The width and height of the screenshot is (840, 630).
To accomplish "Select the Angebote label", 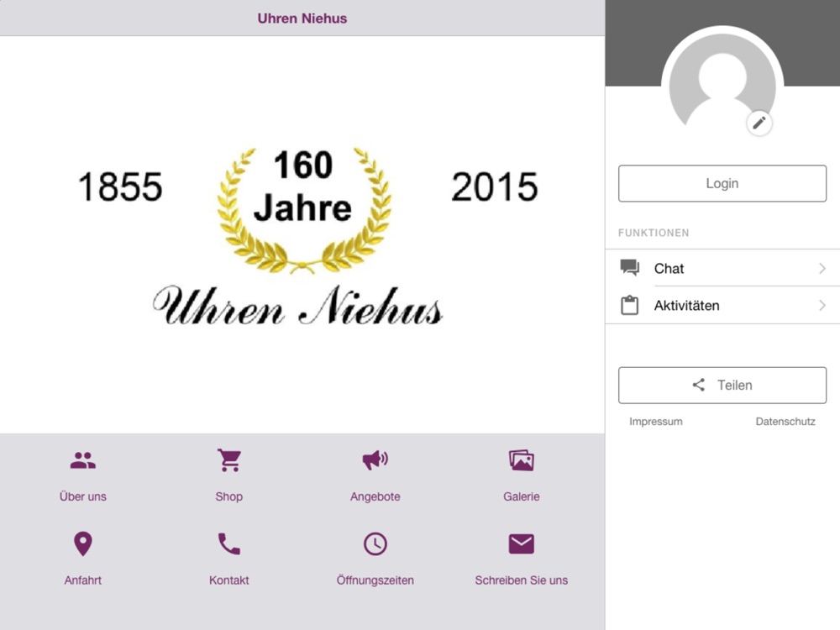I will [x=375, y=496].
